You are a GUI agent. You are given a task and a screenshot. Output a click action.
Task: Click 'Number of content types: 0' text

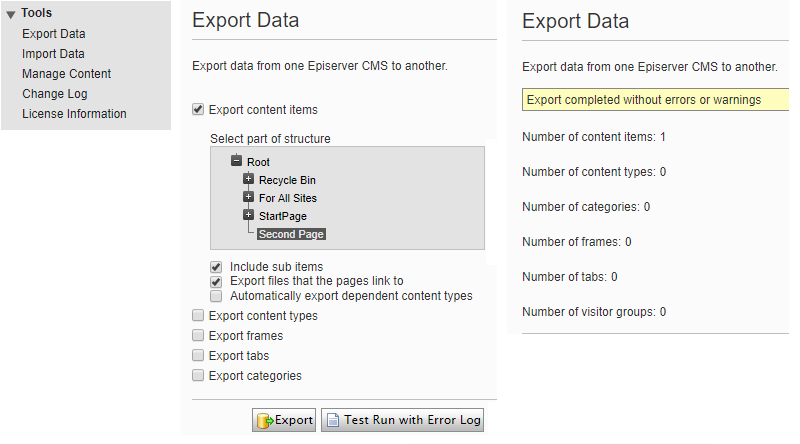click(594, 172)
